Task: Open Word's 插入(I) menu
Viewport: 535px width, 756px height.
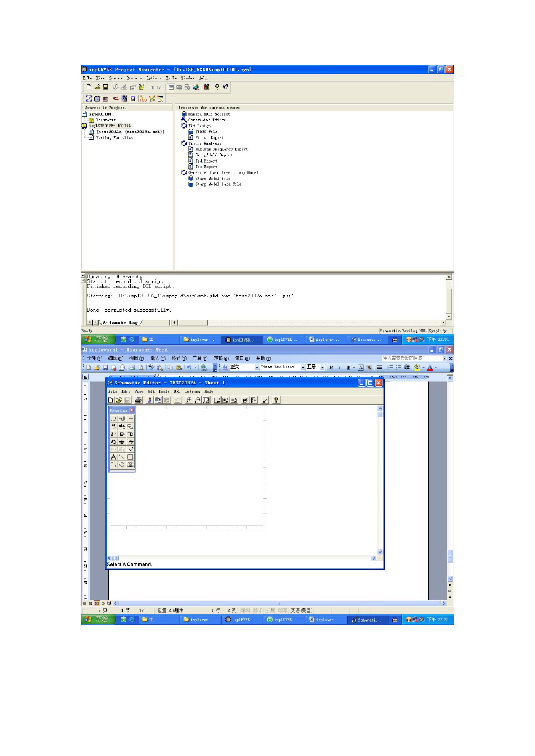Action: [x=158, y=358]
